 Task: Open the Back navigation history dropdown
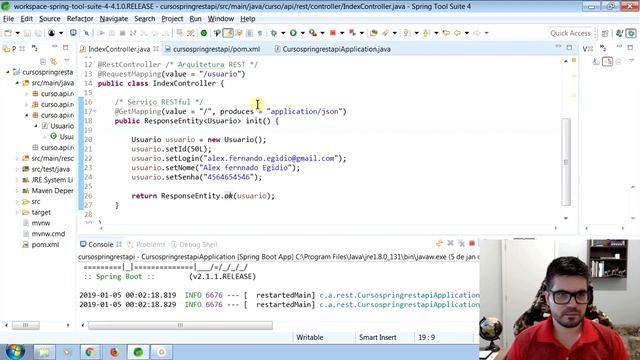pyautogui.click(x=467, y=33)
